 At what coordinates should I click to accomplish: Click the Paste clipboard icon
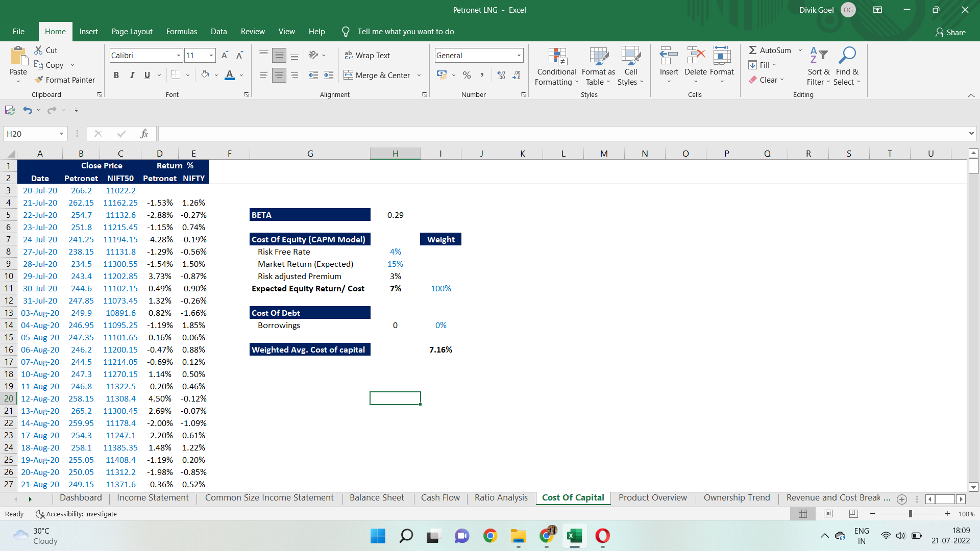click(18, 56)
